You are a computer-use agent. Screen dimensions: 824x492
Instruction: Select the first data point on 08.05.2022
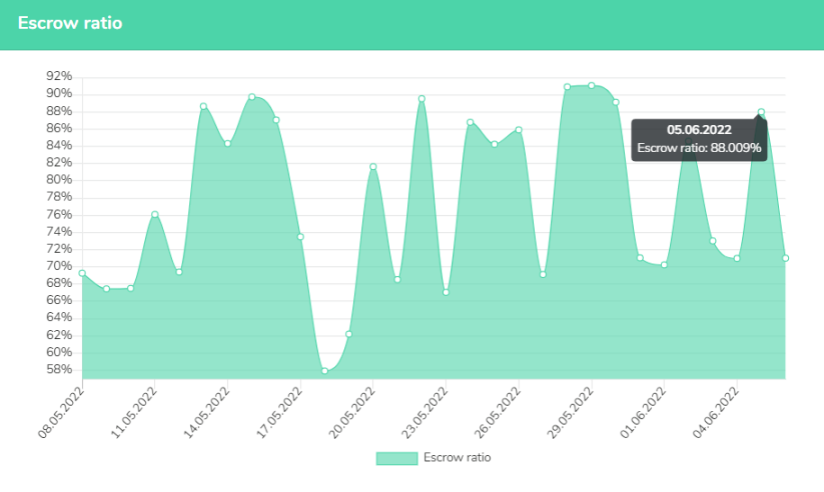pyautogui.click(x=82, y=273)
